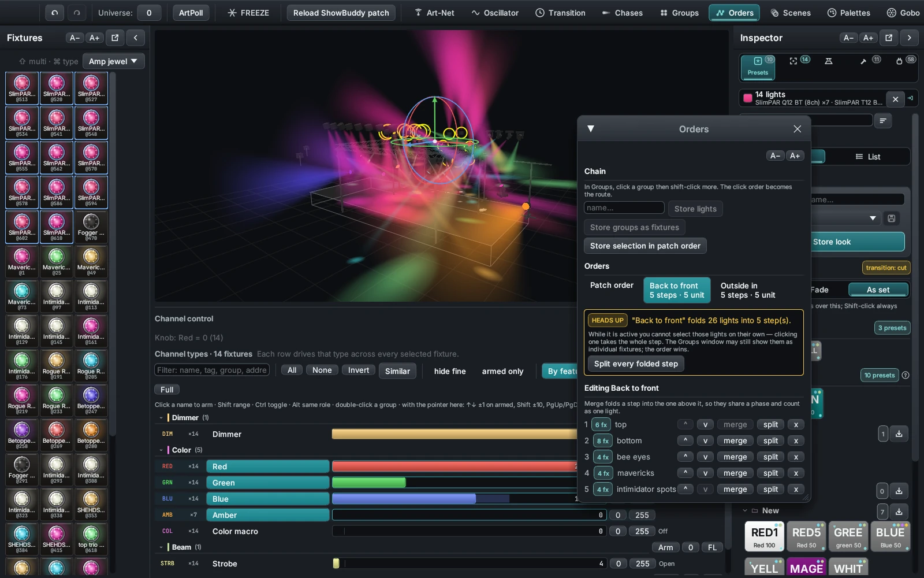The image size is (924, 578).
Task: Click the redo arrow icon in top bar
Action: [x=76, y=13]
